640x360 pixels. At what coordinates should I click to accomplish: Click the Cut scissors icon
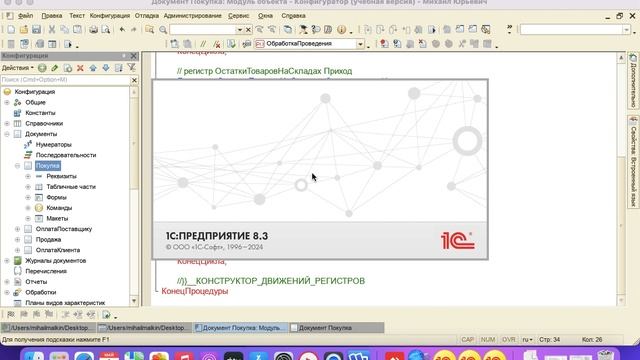coord(52,29)
